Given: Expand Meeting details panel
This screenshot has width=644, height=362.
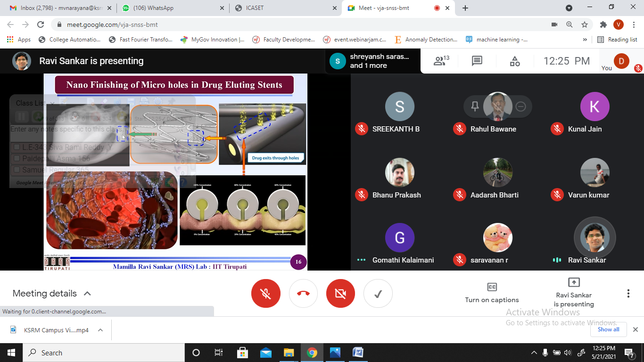Looking at the screenshot, I should [52, 293].
